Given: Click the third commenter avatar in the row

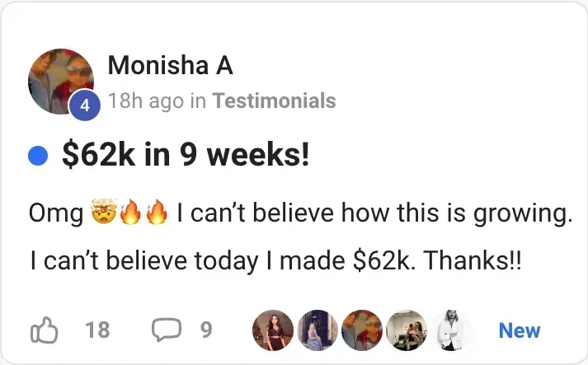Looking at the screenshot, I should [x=361, y=330].
